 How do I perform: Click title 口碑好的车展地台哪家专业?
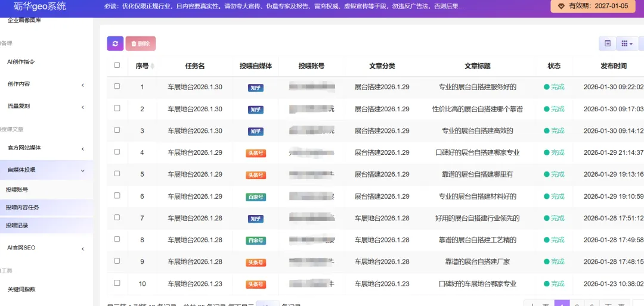pos(478,283)
